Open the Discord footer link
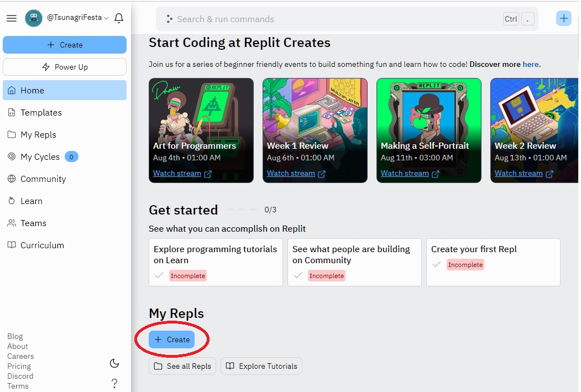The width and height of the screenshot is (581, 392). (20, 377)
